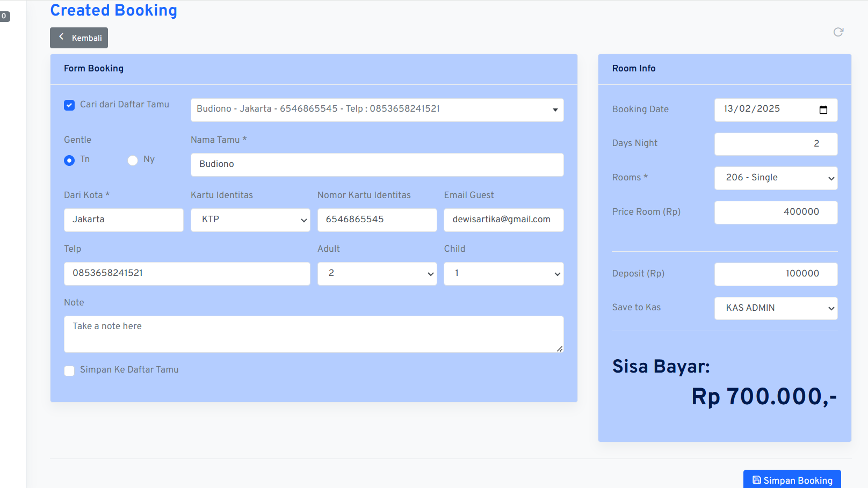Click the Deposit (Rp) input field
This screenshot has width=868, height=488.
pyautogui.click(x=776, y=274)
